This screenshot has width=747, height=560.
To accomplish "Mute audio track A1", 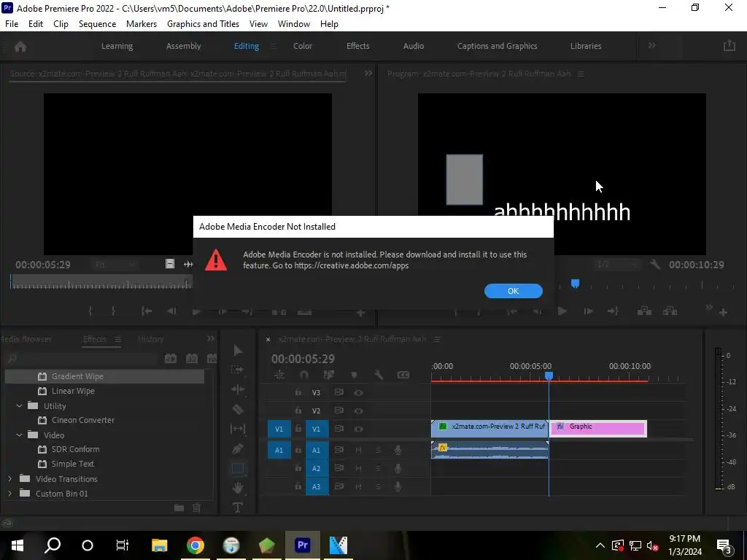I will [x=358, y=450].
